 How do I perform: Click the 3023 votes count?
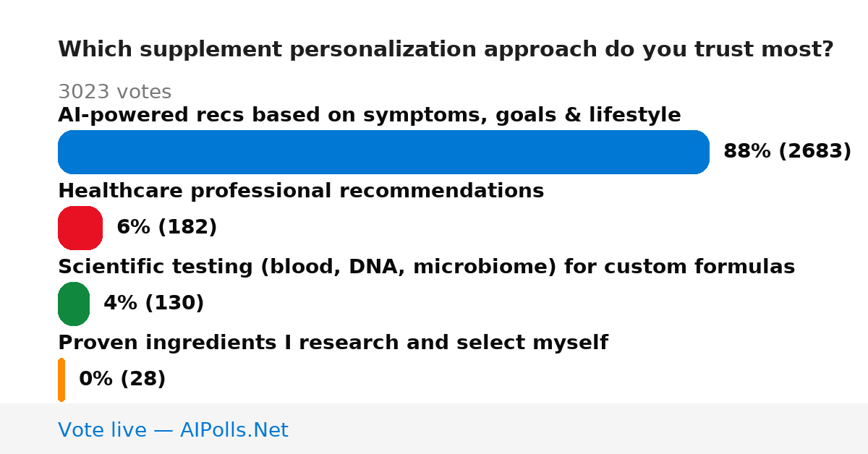click(x=114, y=92)
